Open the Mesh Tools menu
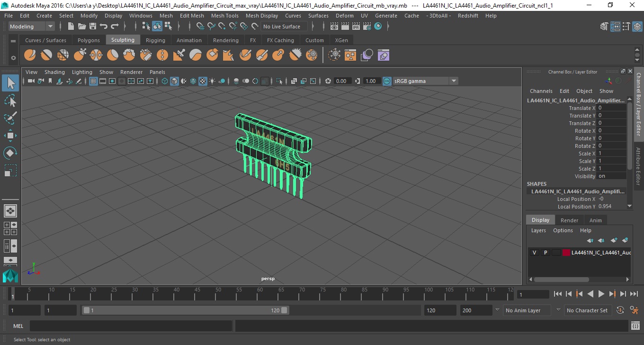 pos(224,16)
